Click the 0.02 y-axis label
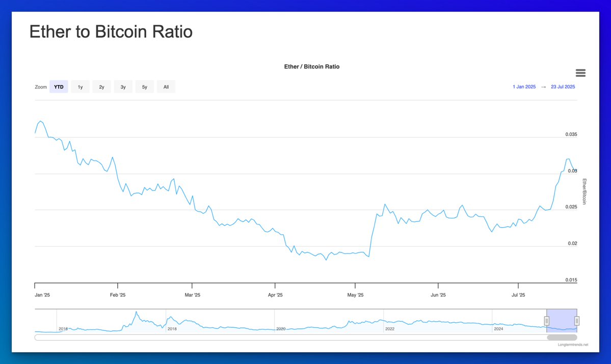The image size is (611, 364). point(572,243)
